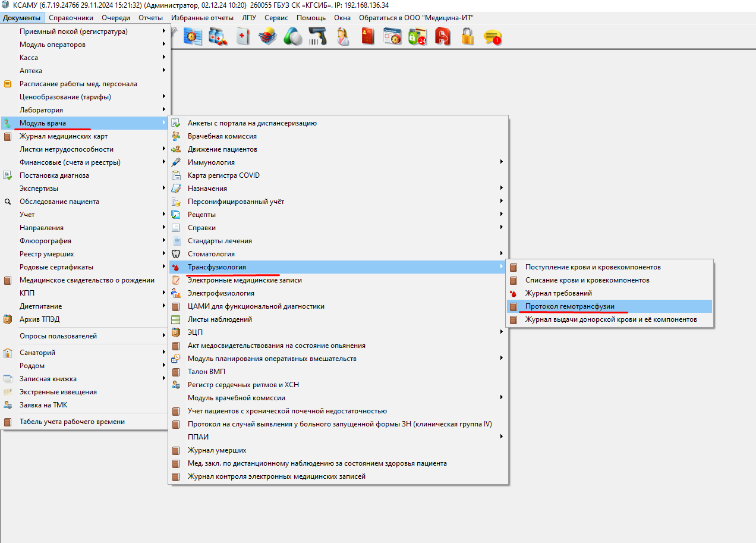Screen dimensions: 756x543
Task: Expand the Лаборатория submenu
Action: (41, 110)
